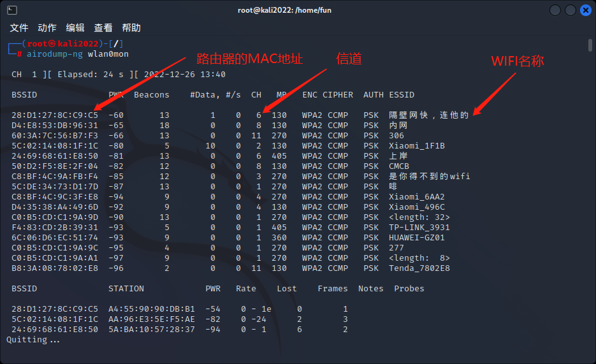The height and width of the screenshot is (364, 596).
Task: Click the ESSID Xiaomi_6AA2
Action: click(417, 197)
